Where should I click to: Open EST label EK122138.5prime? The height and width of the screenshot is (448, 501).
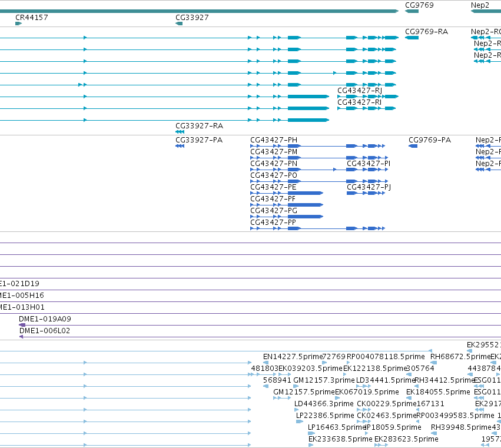(375, 369)
